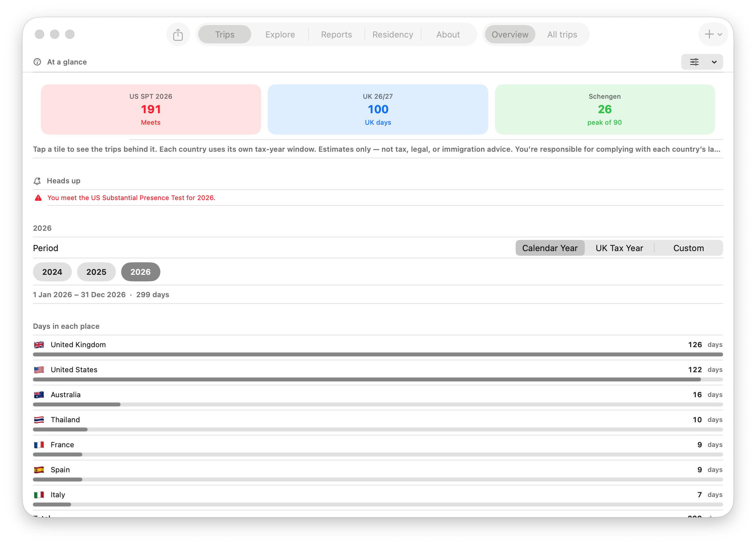Switch to the Explore tab

[280, 34]
